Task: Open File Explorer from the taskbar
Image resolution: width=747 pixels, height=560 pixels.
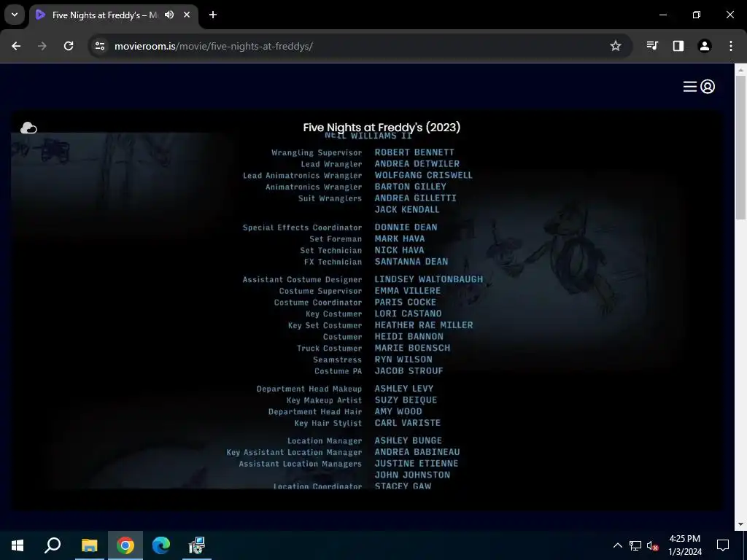Action: [89, 545]
